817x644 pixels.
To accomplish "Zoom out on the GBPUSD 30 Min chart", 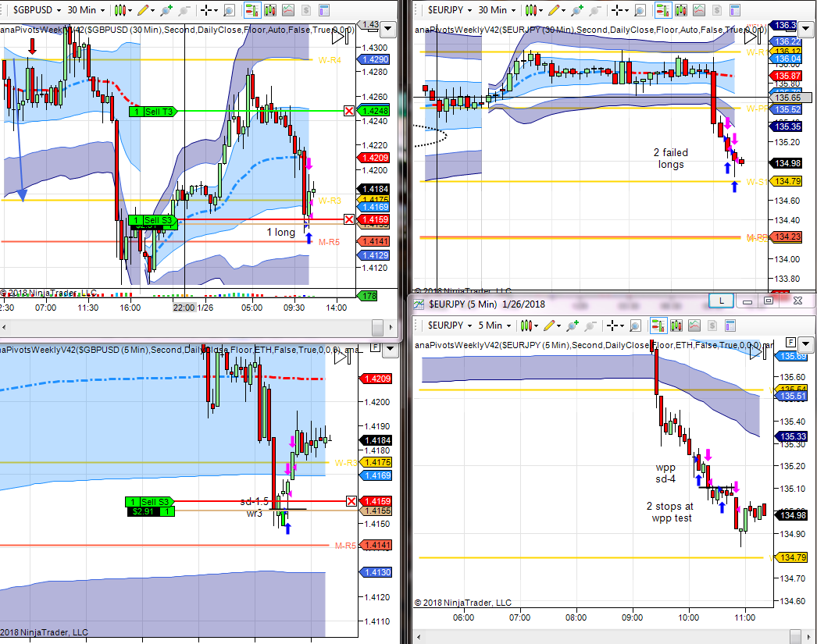I will tap(184, 10).
